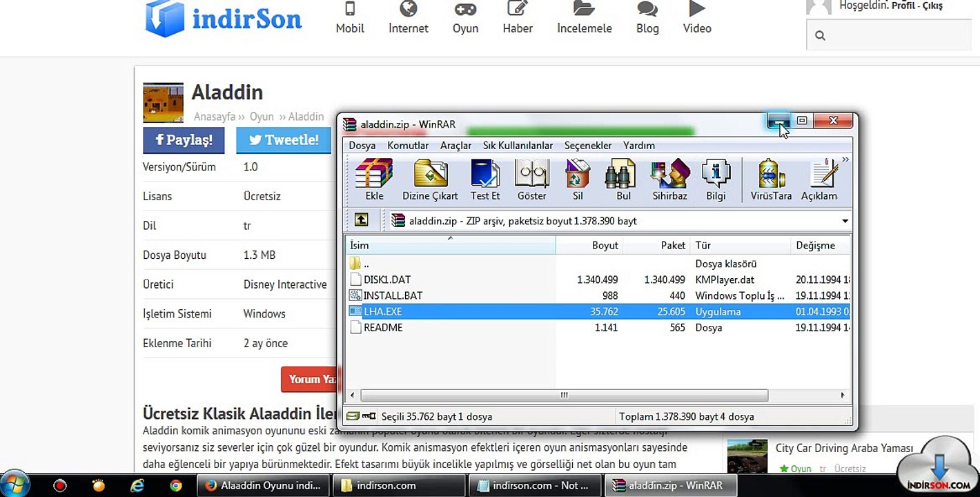Open the İnternet navigation category

pyautogui.click(x=409, y=19)
